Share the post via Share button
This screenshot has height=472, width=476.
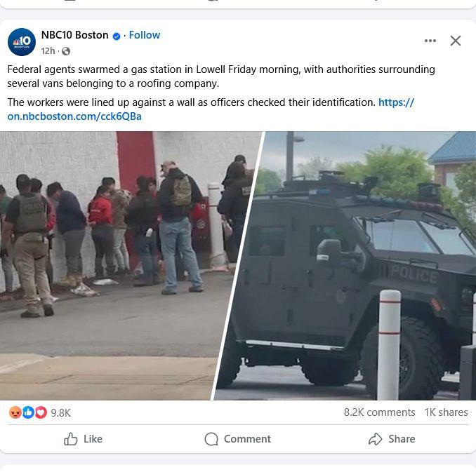point(392,439)
